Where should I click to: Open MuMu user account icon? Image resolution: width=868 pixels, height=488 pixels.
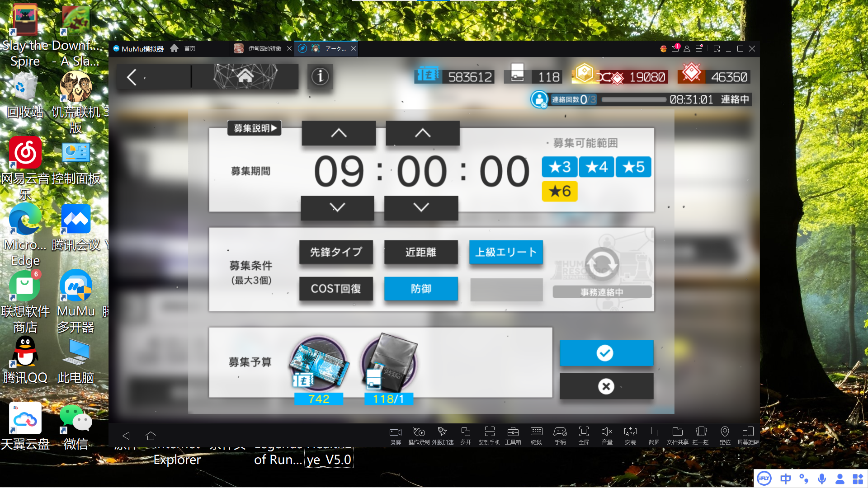click(x=687, y=48)
